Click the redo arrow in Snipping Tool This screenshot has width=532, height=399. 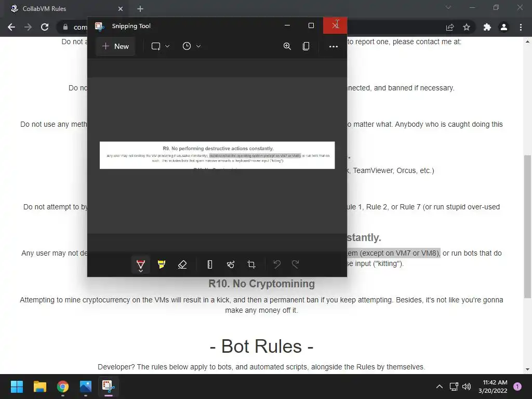tap(296, 264)
